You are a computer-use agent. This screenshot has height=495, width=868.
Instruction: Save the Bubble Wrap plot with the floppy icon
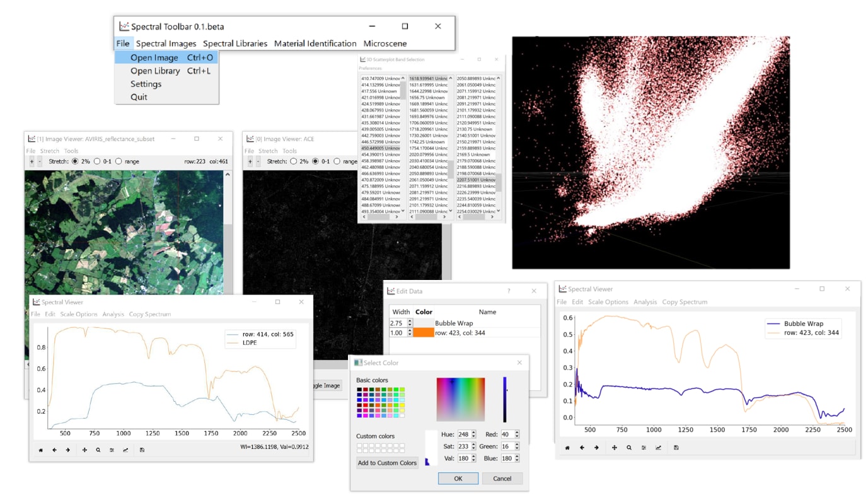click(676, 448)
